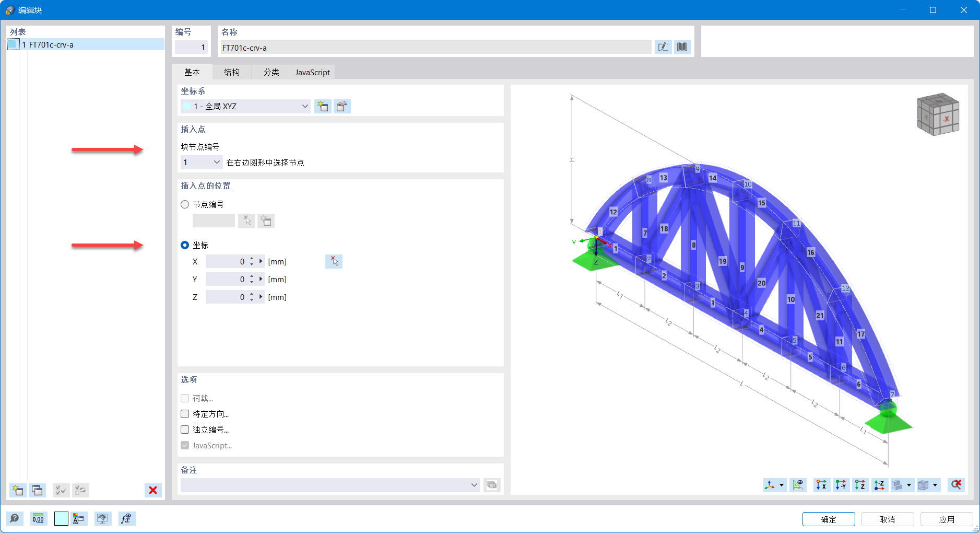
Task: Open the 块节点编号 dropdown
Action: (x=202, y=163)
